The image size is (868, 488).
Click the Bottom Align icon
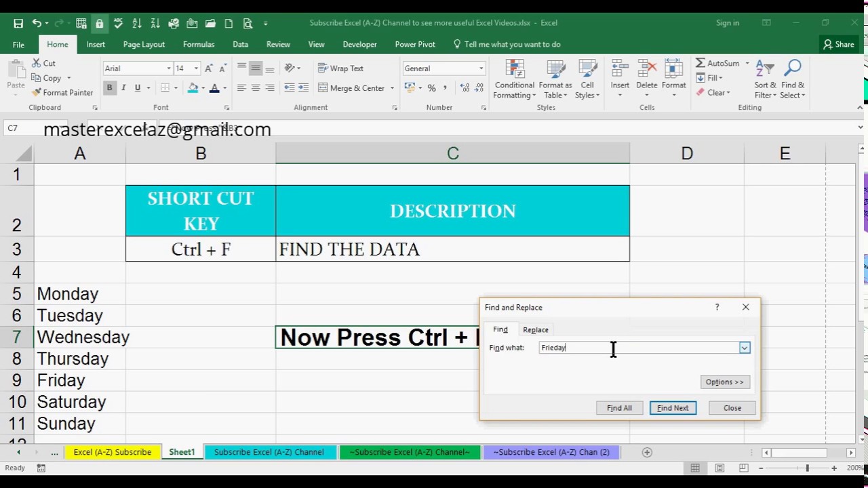(x=270, y=68)
